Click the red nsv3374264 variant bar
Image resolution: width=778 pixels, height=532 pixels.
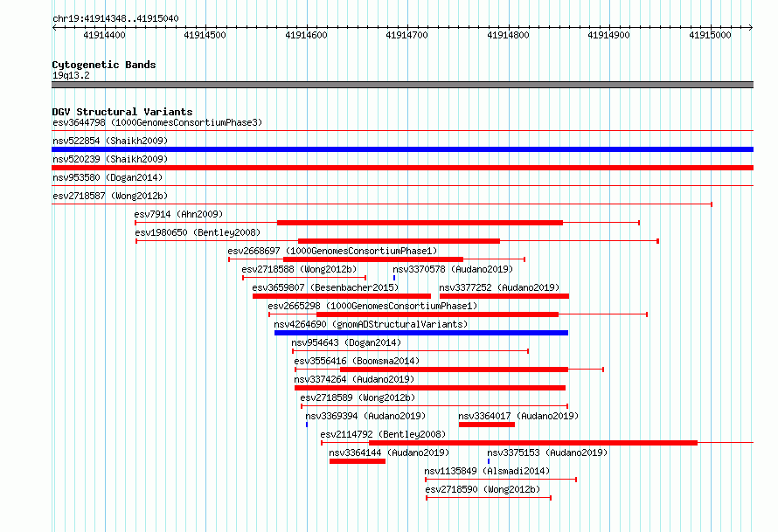pos(430,388)
